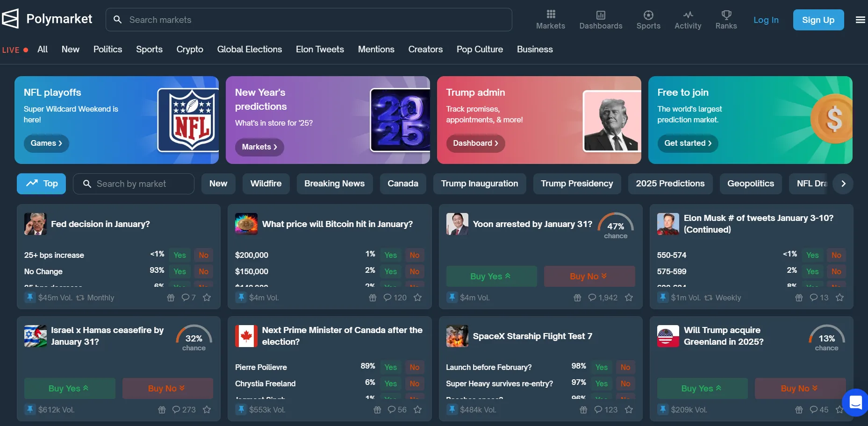
Task: Click gift icon on Bitcoin price card
Action: coord(373,298)
